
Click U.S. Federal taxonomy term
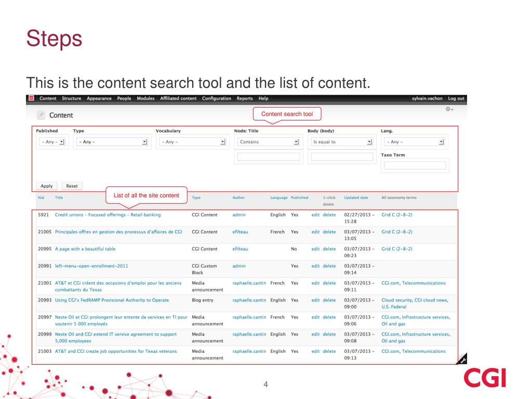(394, 307)
